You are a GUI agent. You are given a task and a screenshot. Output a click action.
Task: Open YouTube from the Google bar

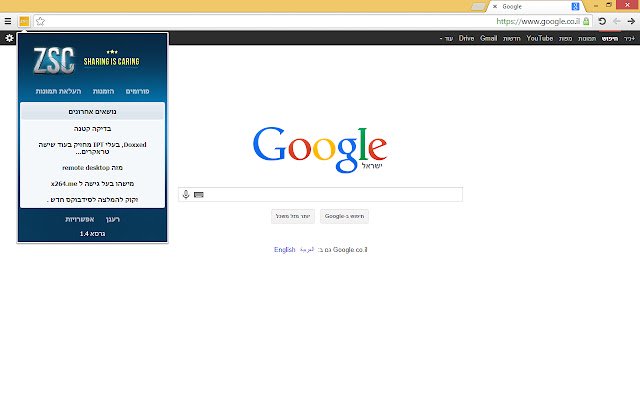[540, 38]
